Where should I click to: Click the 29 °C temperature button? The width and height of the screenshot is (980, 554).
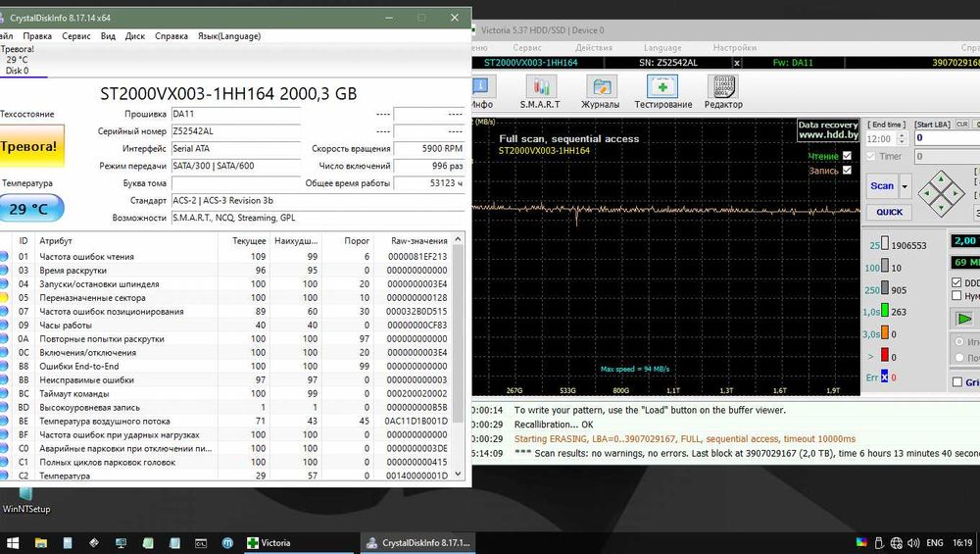(30, 208)
